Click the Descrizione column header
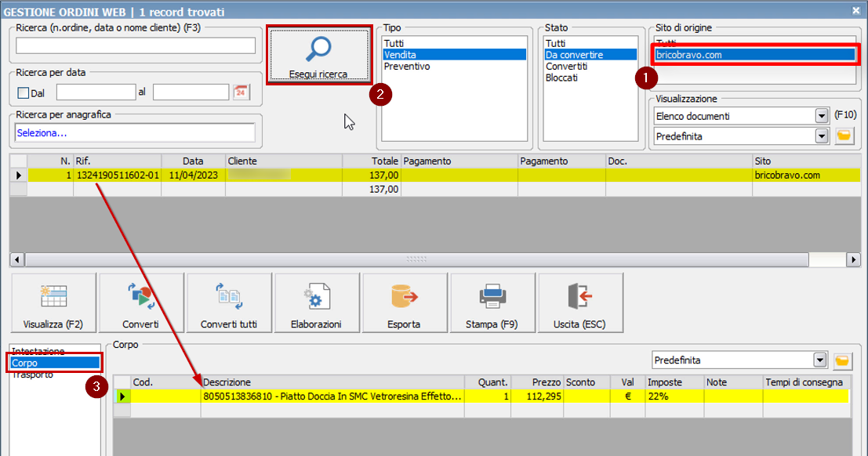Viewport: 868px width, 456px height. coord(332,382)
